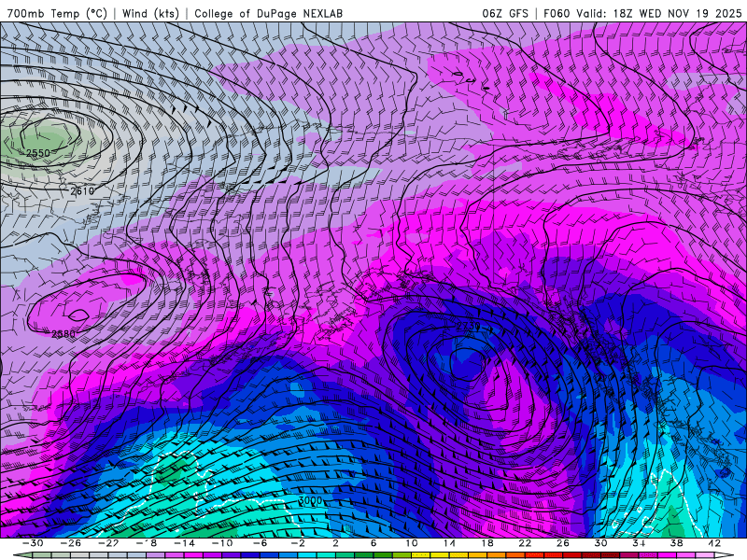
Task: Click the 18 colorbar scale value
Action: (x=487, y=543)
